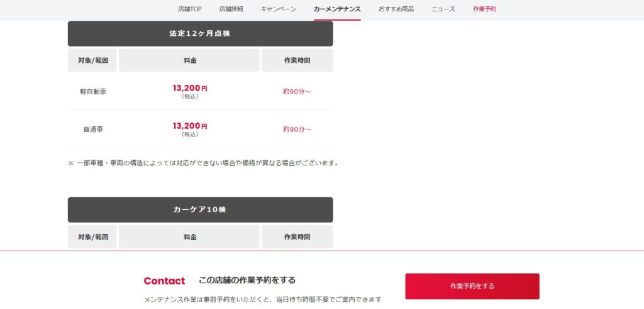This screenshot has width=644, height=309.
Task: Click the red 作業予約 navigation link
Action: tap(485, 9)
